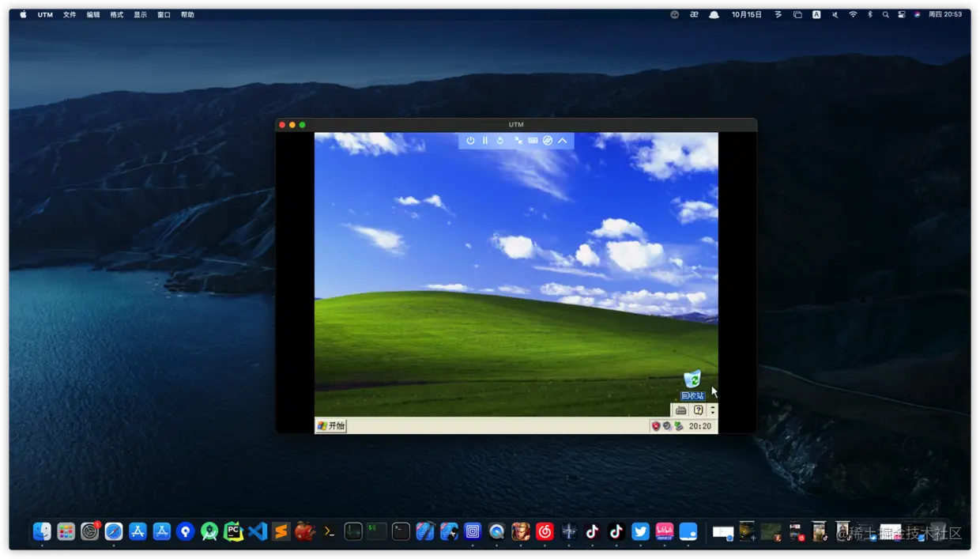The height and width of the screenshot is (559, 980).
Task: Open Launchpad from the Dock
Action: (66, 531)
